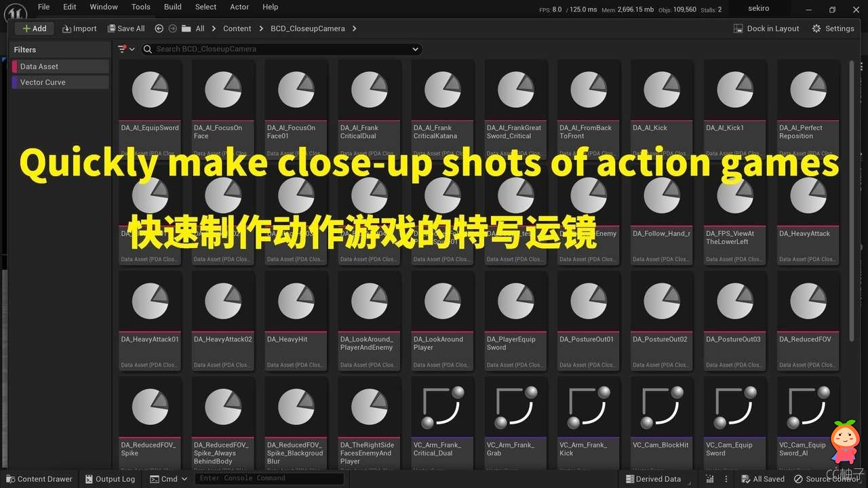868x488 pixels.
Task: Open the Select menu
Action: [205, 7]
